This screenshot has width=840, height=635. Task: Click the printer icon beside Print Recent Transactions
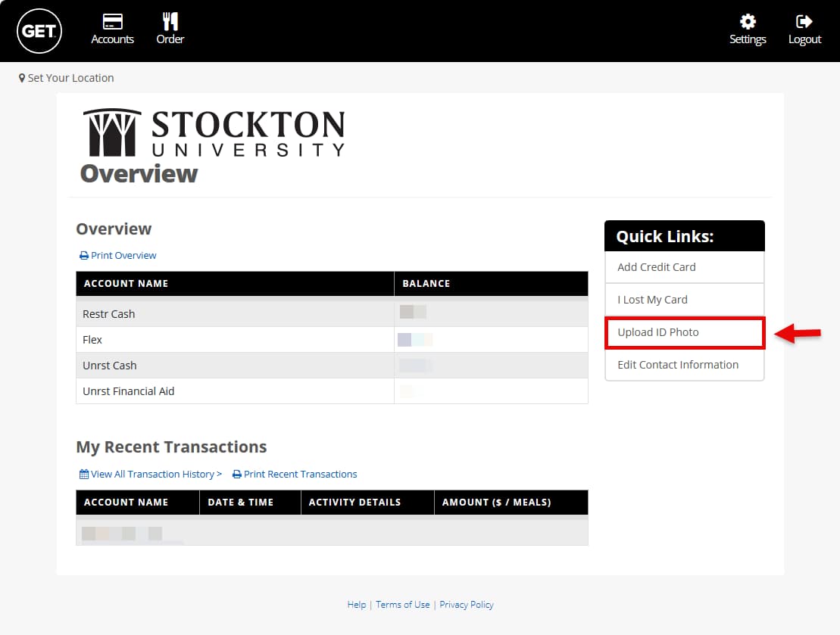[x=237, y=474]
